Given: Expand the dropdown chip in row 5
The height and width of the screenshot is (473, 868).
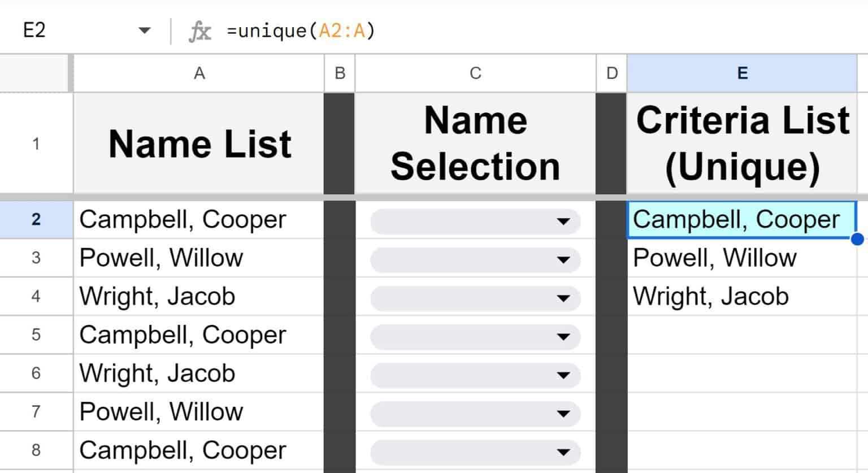Looking at the screenshot, I should coord(562,336).
